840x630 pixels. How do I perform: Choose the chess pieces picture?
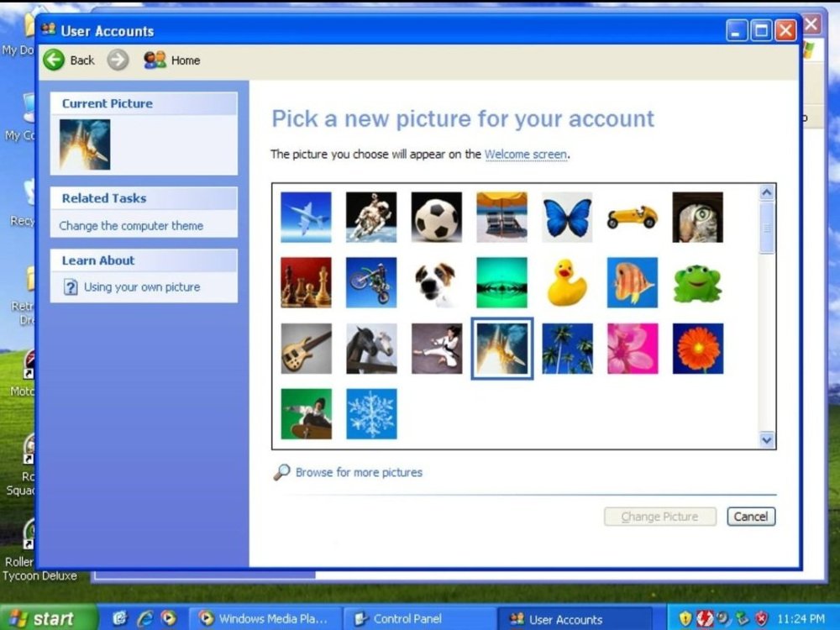click(x=306, y=284)
